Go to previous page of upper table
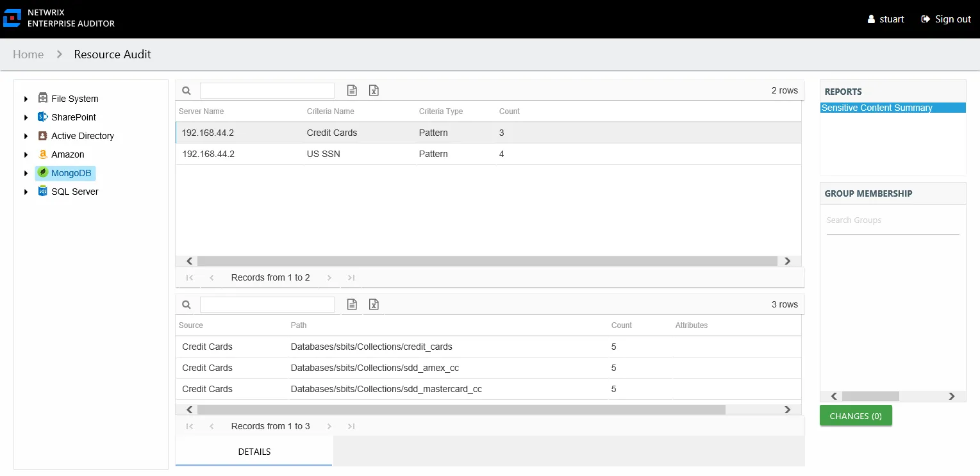980x476 pixels. (212, 277)
